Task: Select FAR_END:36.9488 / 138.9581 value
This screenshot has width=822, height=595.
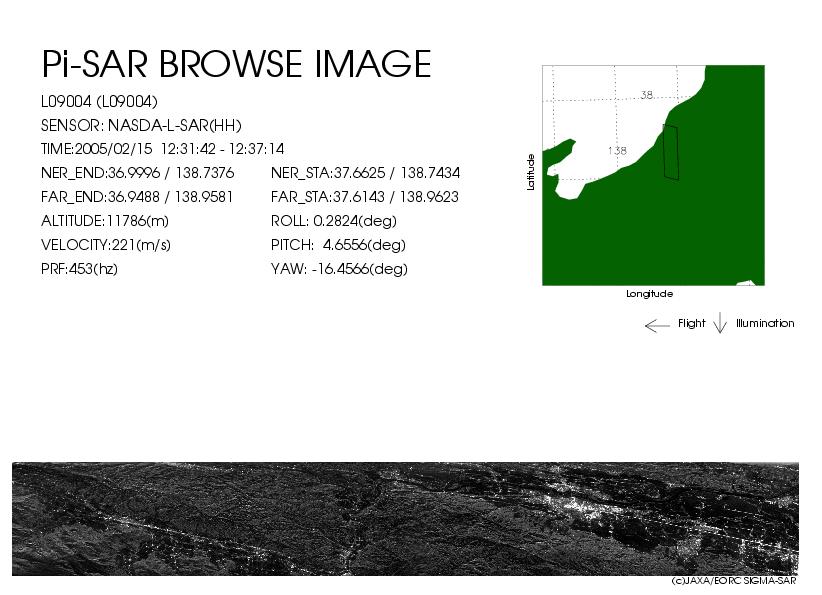Action: (137, 197)
